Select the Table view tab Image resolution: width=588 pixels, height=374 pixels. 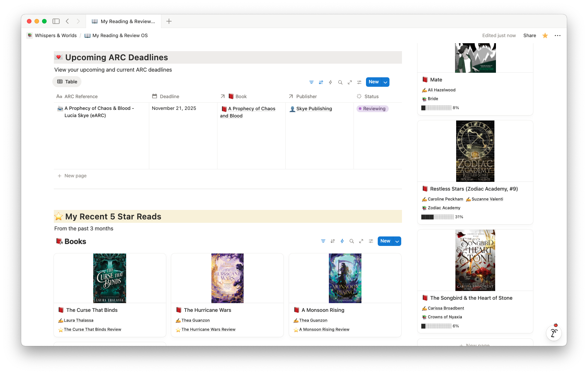point(67,82)
